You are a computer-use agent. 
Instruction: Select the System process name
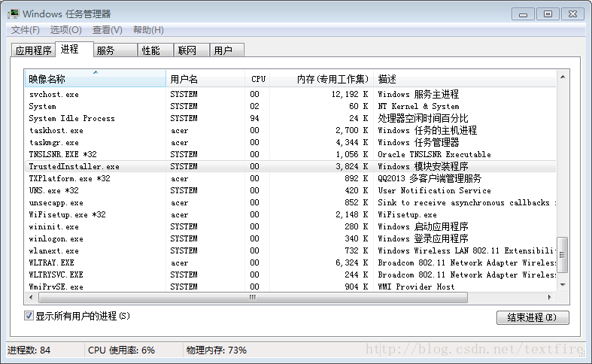click(x=42, y=106)
